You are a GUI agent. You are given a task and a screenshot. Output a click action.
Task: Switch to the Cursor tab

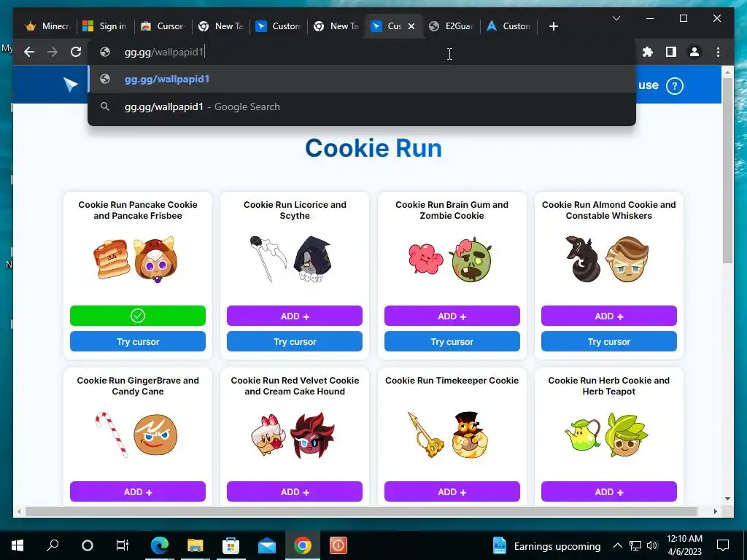(163, 27)
